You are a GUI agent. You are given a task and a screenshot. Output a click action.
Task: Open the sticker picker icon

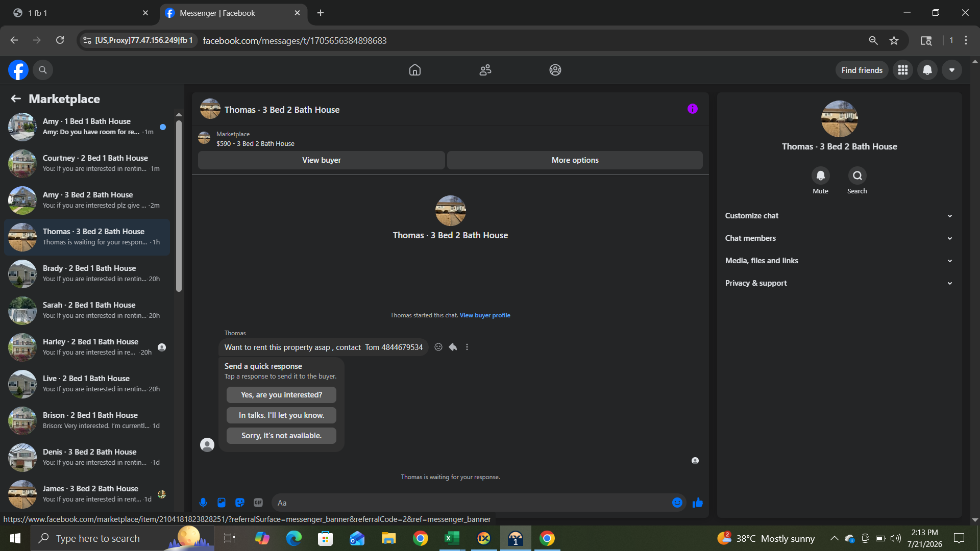pos(240,503)
